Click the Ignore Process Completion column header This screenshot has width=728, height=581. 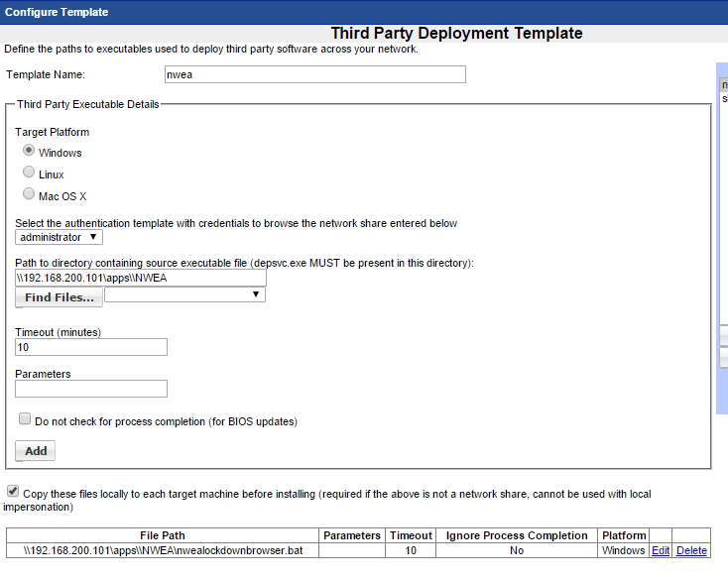click(x=516, y=535)
